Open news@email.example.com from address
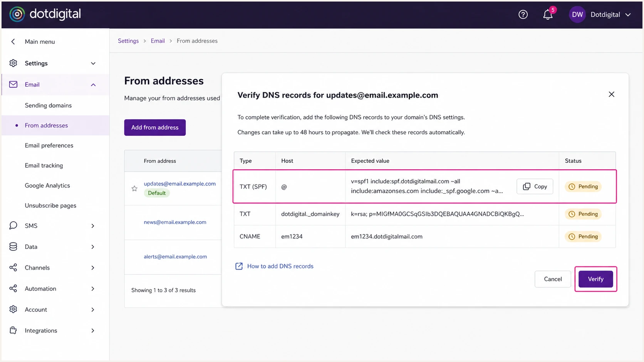The width and height of the screenshot is (644, 362). (x=175, y=222)
